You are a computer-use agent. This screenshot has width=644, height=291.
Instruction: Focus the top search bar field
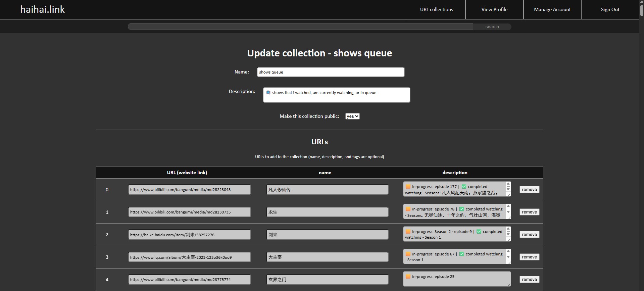coord(300,27)
